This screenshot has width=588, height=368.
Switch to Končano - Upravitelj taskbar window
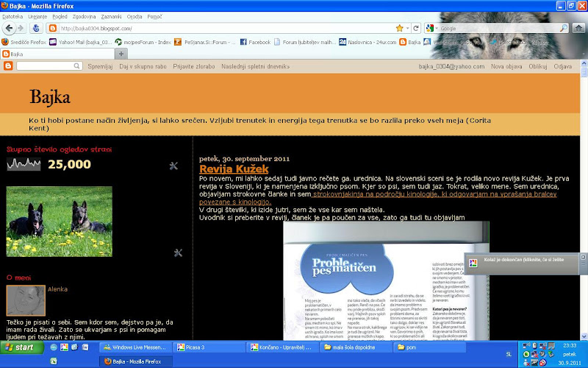(282, 347)
